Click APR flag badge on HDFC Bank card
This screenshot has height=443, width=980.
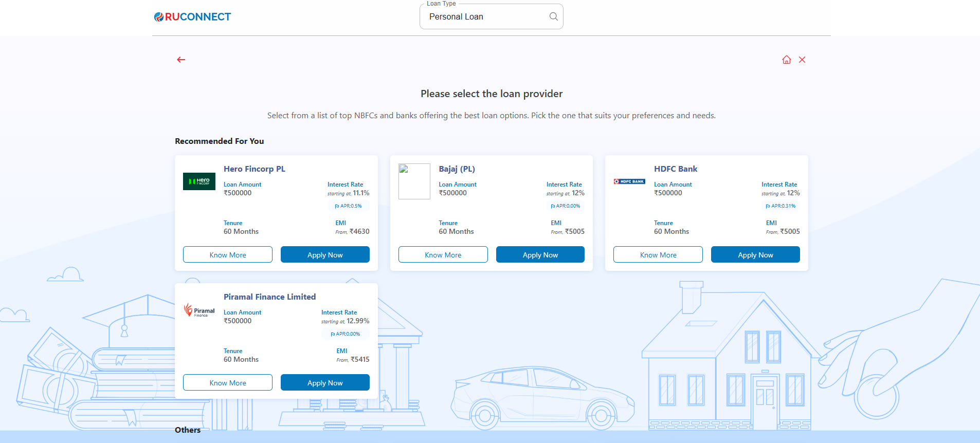(781, 206)
